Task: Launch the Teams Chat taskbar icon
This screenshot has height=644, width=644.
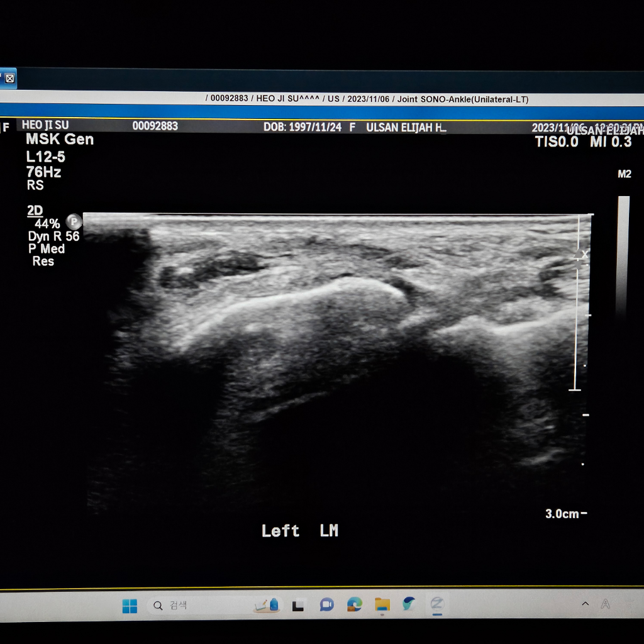Action: [326, 604]
